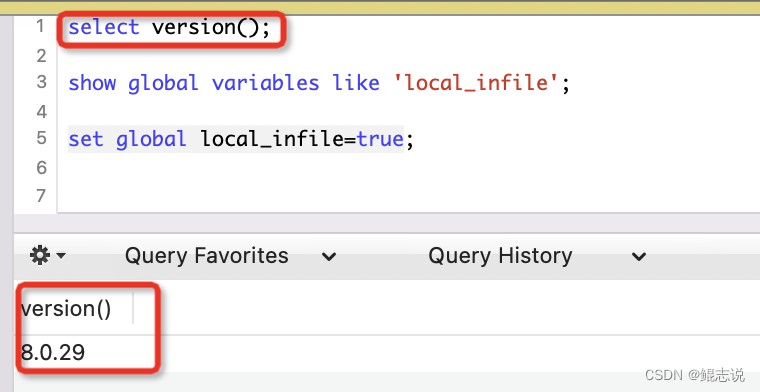Click line number 1 in the gutter
760x392 pixels.
[x=40, y=26]
